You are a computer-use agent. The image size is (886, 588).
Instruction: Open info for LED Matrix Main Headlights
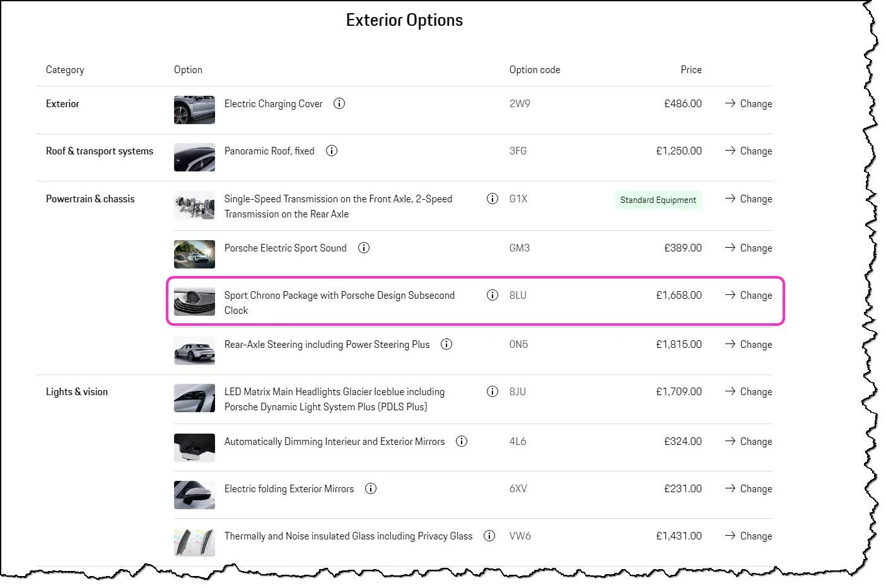point(493,391)
